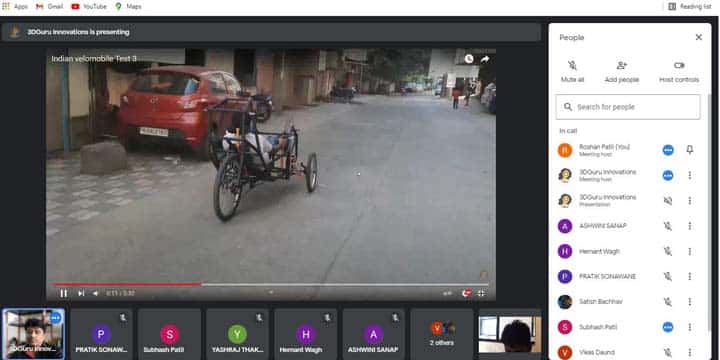Viewport: 720px width, 360px height.
Task: Click the Add people icon
Action: tap(622, 66)
